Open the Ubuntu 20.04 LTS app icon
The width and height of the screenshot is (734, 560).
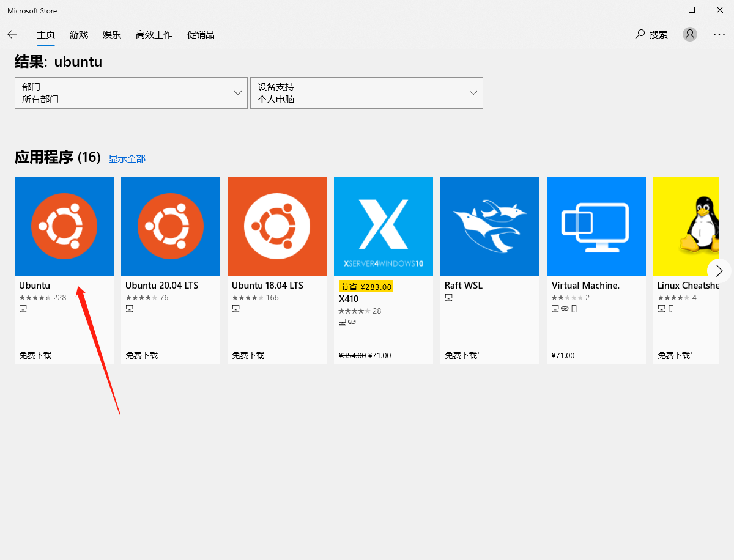tap(171, 226)
